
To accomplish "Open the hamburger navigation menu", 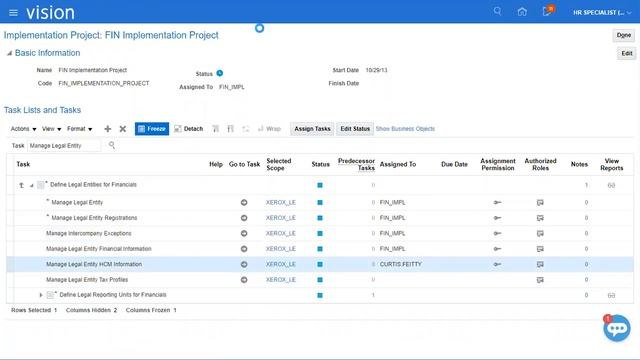I will 13,13.
